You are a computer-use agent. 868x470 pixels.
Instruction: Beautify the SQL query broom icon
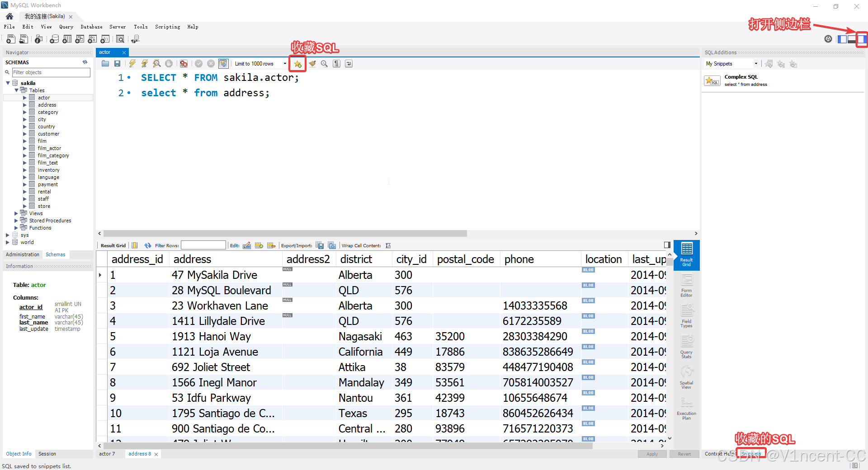tap(312, 64)
